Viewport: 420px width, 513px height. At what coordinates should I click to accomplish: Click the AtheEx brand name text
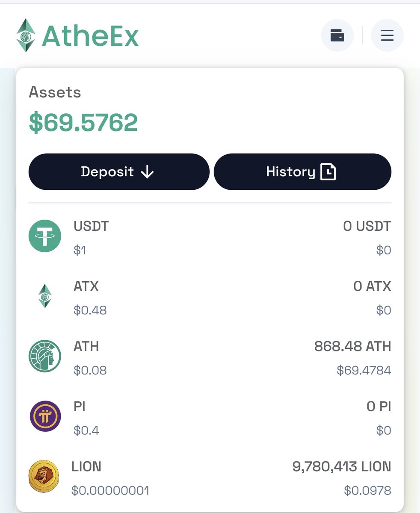[90, 36]
